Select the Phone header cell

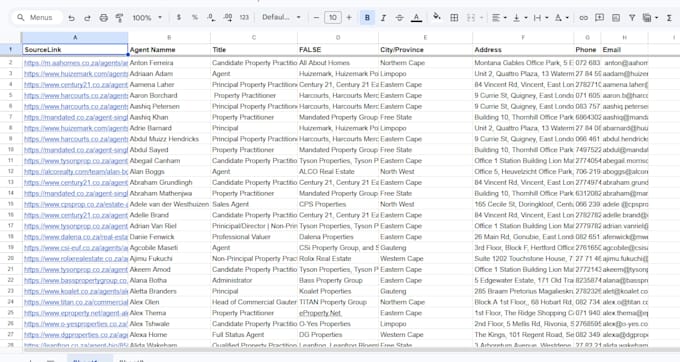[x=587, y=49]
